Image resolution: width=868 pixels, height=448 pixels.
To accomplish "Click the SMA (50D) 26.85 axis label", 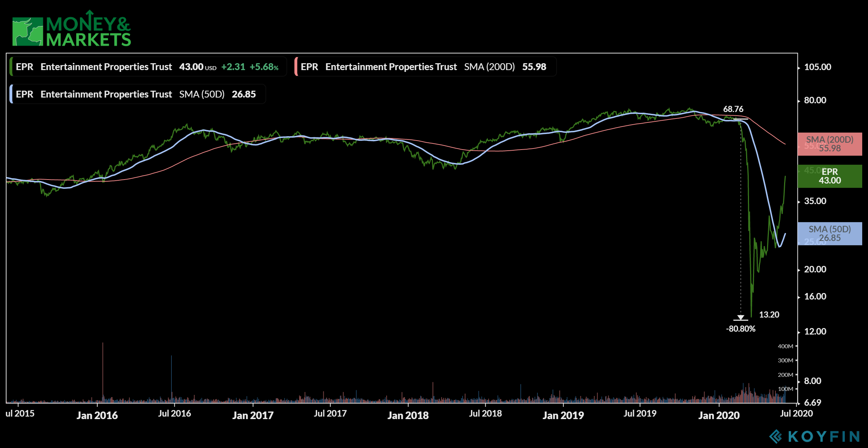I will [830, 233].
